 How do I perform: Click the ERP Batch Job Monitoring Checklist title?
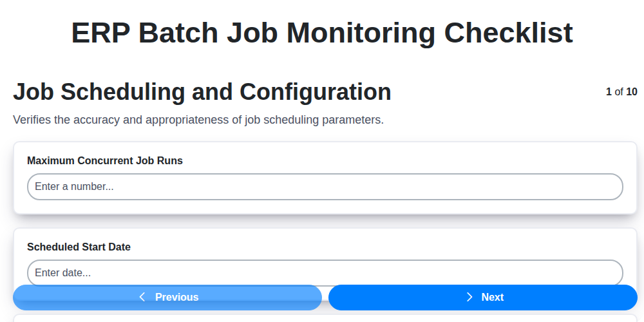(322, 33)
